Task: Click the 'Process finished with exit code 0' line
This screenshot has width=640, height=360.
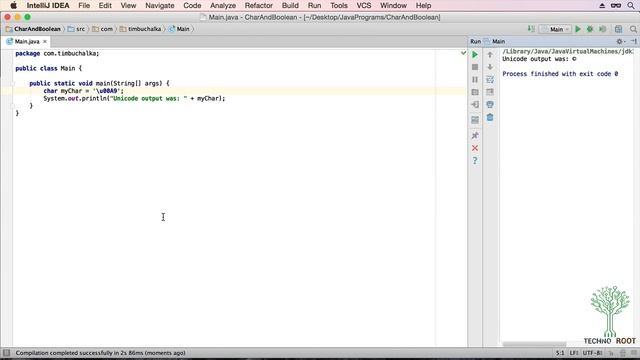Action: tap(560, 74)
